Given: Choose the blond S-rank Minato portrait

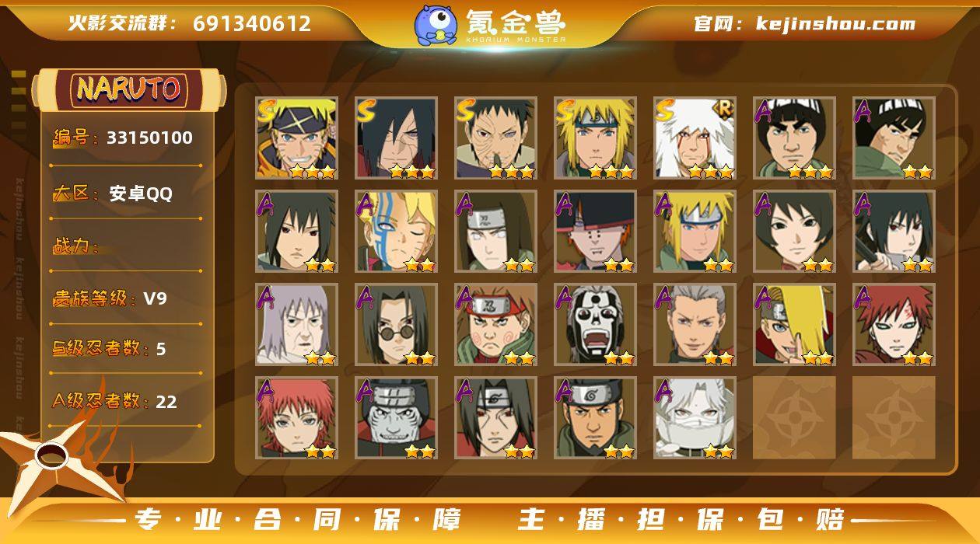Looking at the screenshot, I should click(x=595, y=138).
